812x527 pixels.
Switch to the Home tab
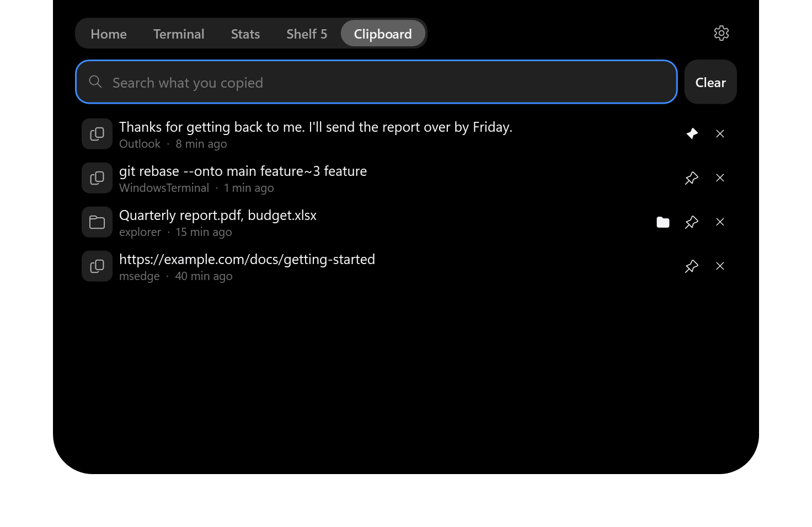click(109, 34)
